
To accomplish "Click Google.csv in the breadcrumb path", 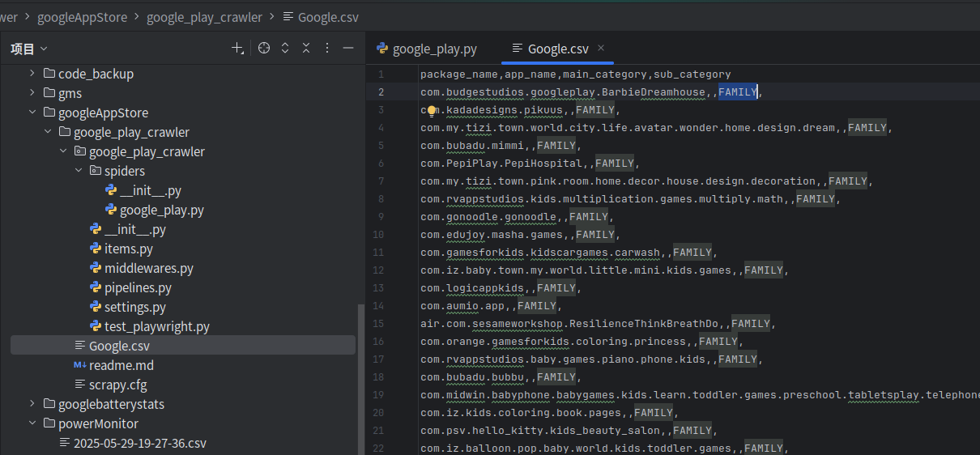I will tap(320, 17).
